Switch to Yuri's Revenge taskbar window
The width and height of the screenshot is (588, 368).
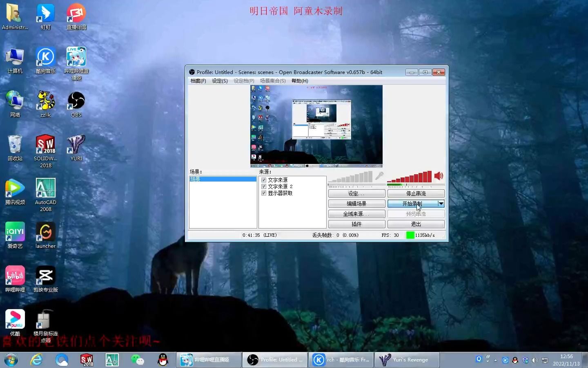pos(407,360)
